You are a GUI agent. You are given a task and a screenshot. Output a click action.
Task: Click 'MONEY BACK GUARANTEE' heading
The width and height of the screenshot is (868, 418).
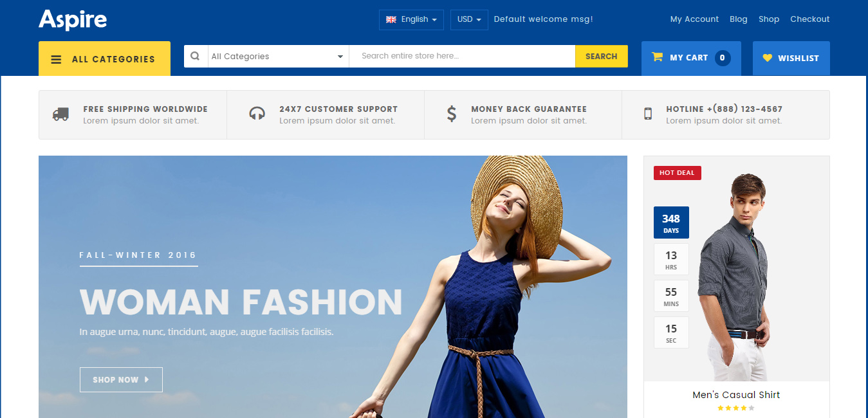tap(529, 109)
